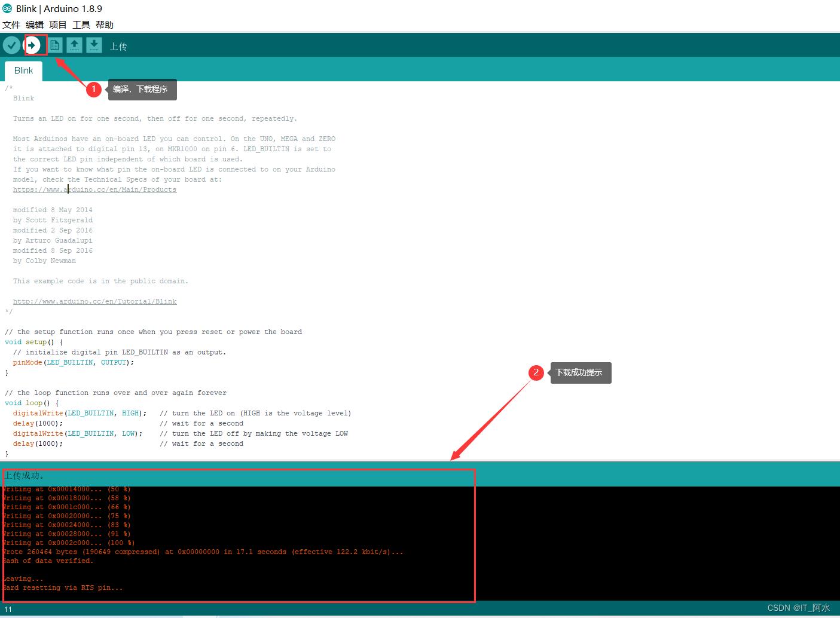
Task: Click the Open sketch up-arrow icon
Action: point(74,45)
